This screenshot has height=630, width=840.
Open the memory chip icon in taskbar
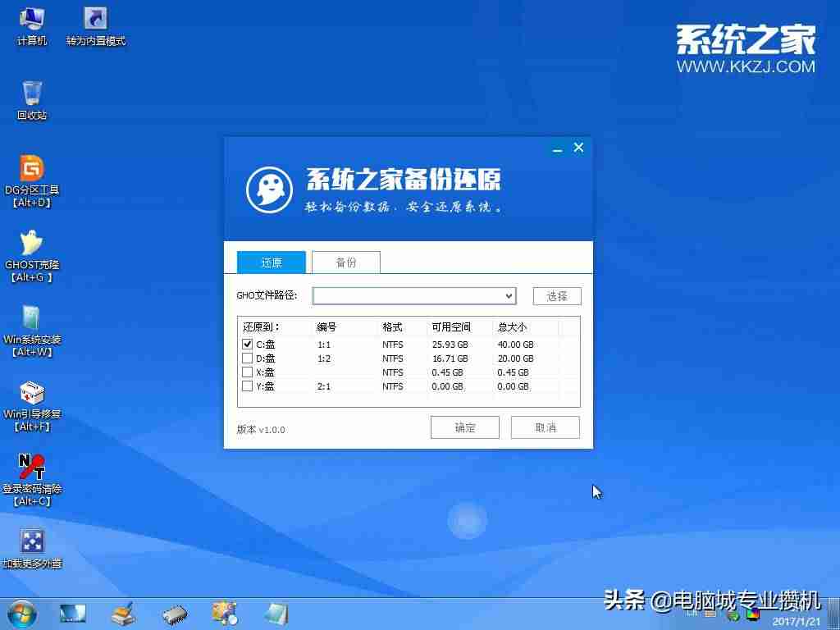click(x=176, y=615)
